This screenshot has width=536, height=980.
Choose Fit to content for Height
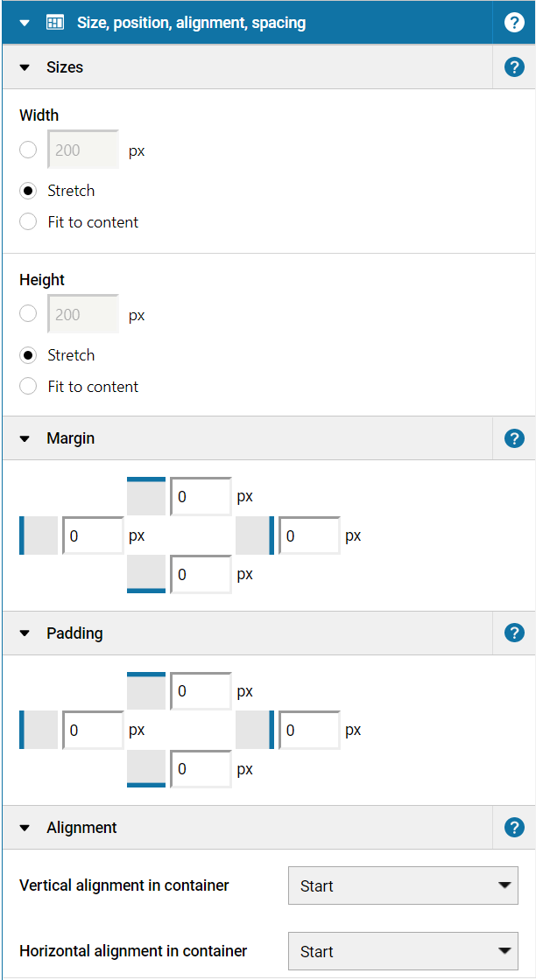[28, 387]
